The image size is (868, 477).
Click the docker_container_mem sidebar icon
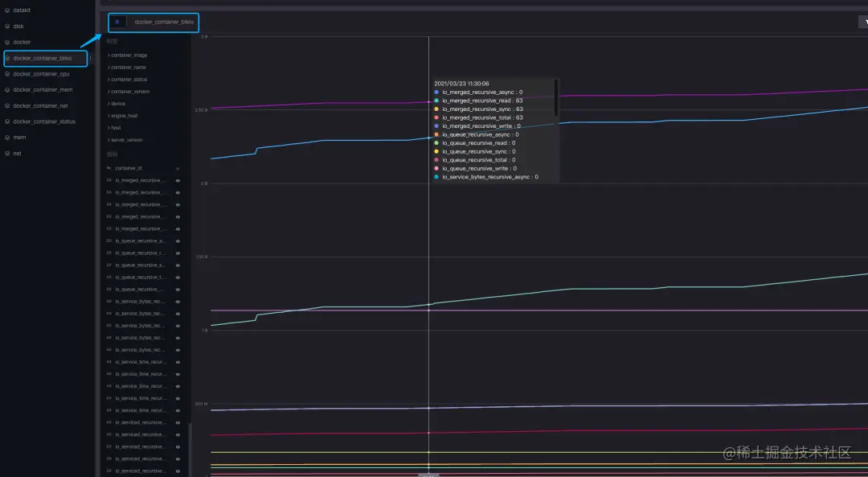7,90
